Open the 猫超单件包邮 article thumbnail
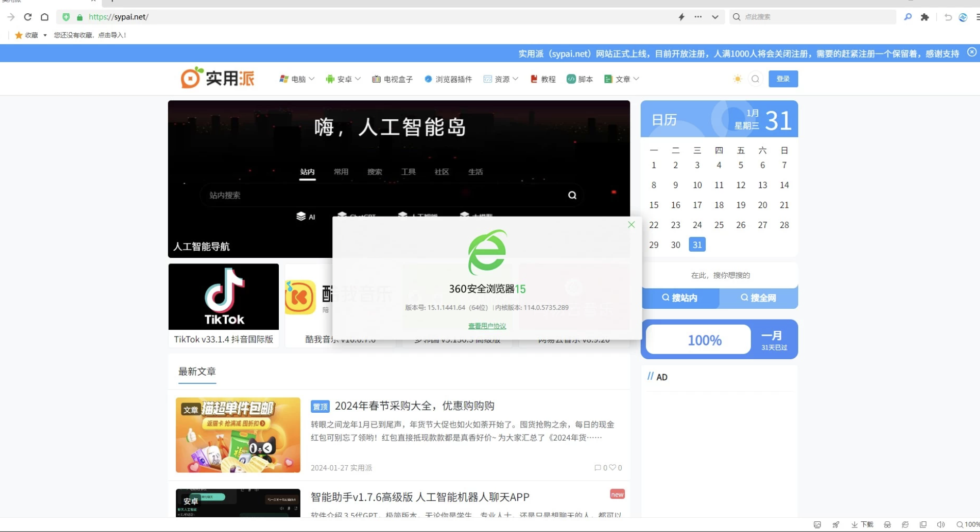This screenshot has width=980, height=532. pyautogui.click(x=238, y=435)
